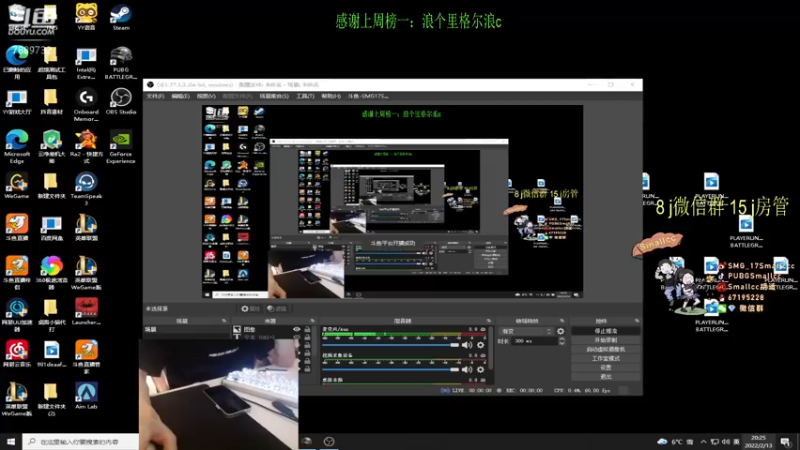This screenshot has height=450, width=800.
Task: Click the Windows taskbar search box
Action: click(81, 442)
